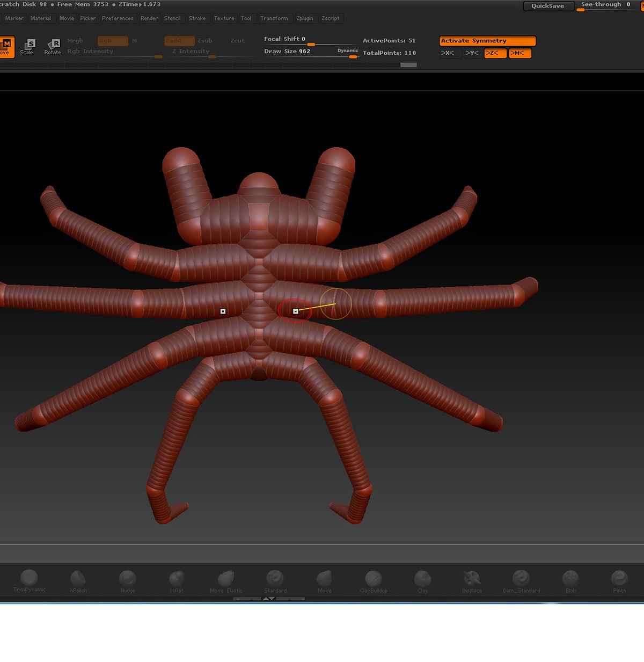The width and height of the screenshot is (644, 662).
Task: Open the Tool palette menu
Action: pos(246,18)
